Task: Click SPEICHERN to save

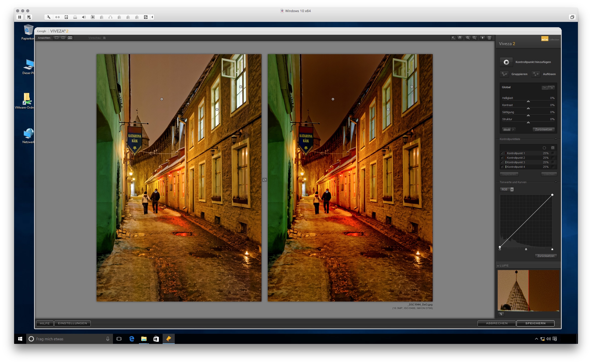Action: point(535,323)
